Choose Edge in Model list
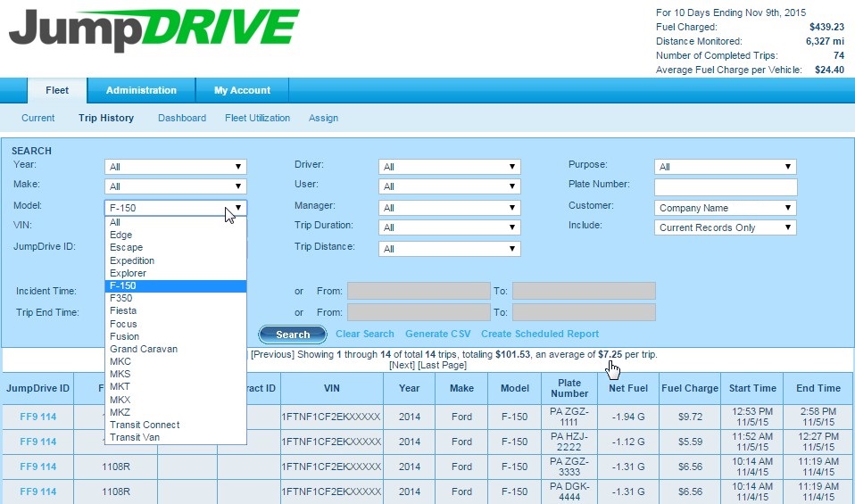 coord(176,235)
